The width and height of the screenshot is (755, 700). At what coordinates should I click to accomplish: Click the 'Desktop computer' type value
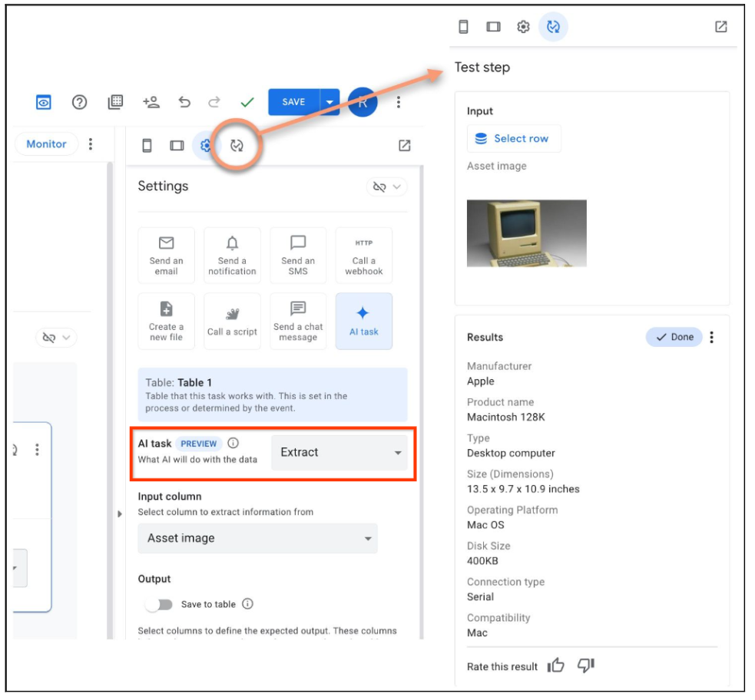tap(511, 453)
